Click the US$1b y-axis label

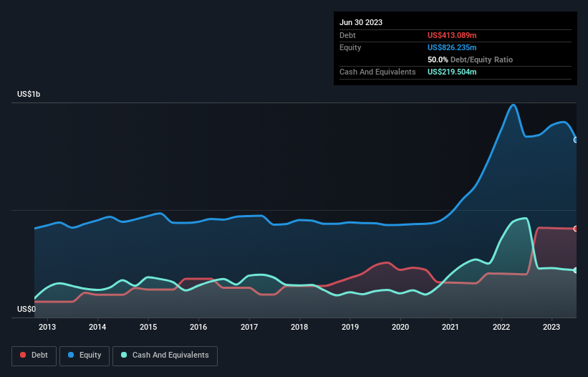pos(29,94)
